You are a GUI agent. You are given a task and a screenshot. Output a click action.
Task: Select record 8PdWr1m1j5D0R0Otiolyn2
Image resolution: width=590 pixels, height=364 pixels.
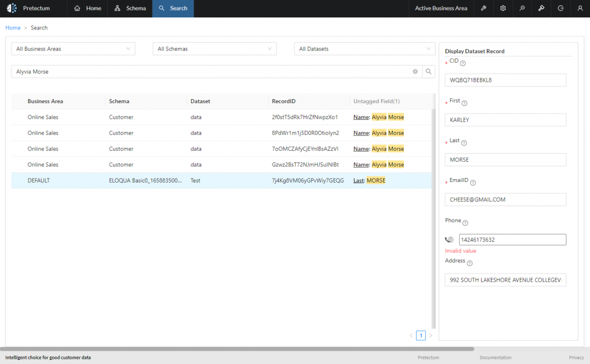221,133
